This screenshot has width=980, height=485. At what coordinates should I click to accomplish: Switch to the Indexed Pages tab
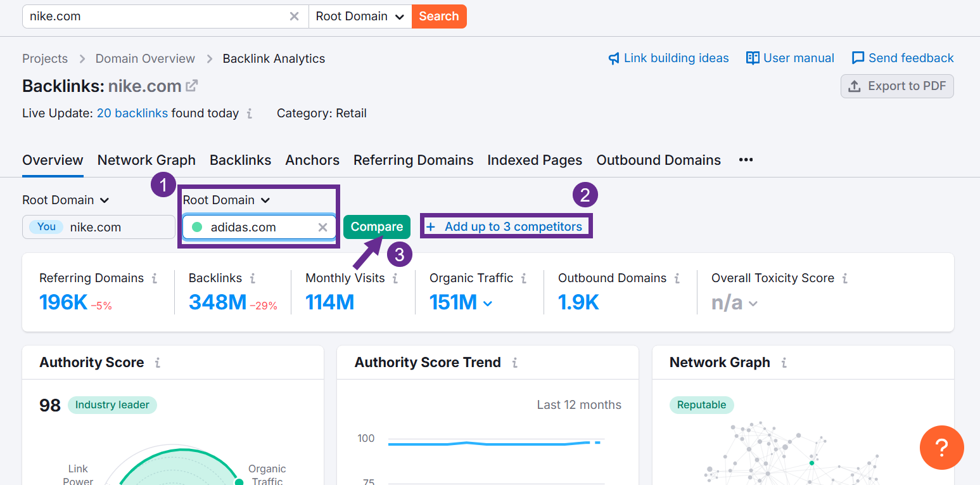click(535, 160)
